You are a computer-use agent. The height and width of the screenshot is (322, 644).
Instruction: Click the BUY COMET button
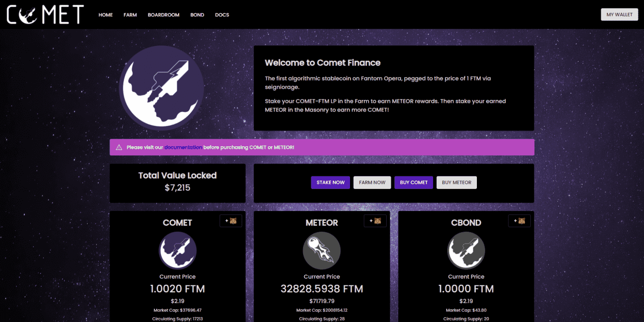tap(414, 182)
